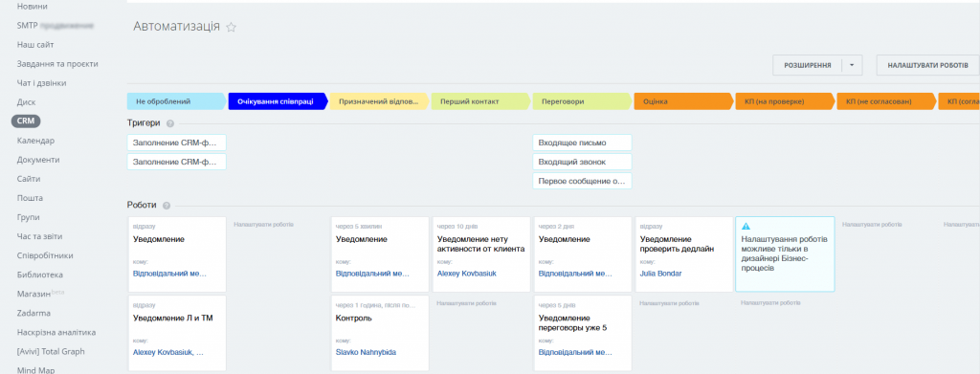Image resolution: width=980 pixels, height=374 pixels.
Task: Open Библиотека in the sidebar
Action: (40, 275)
